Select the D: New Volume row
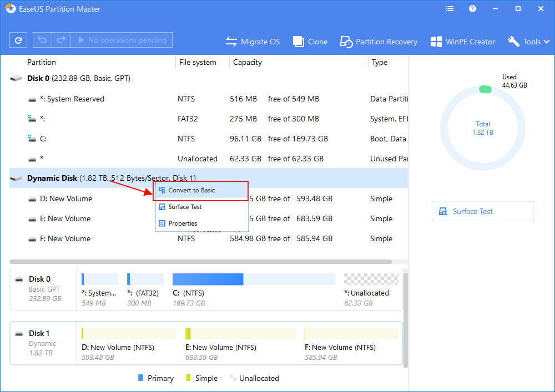This screenshot has width=555, height=392. [209, 198]
